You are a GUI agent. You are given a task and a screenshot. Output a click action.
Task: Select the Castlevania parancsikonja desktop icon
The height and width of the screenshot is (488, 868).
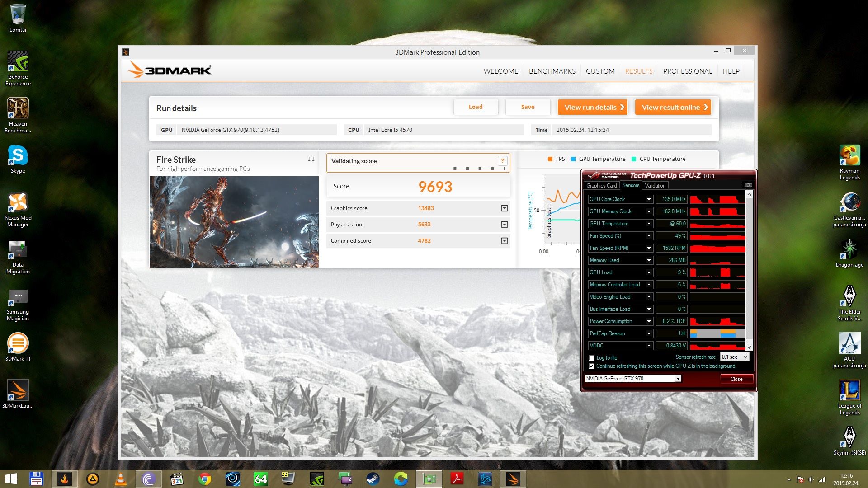(x=849, y=209)
